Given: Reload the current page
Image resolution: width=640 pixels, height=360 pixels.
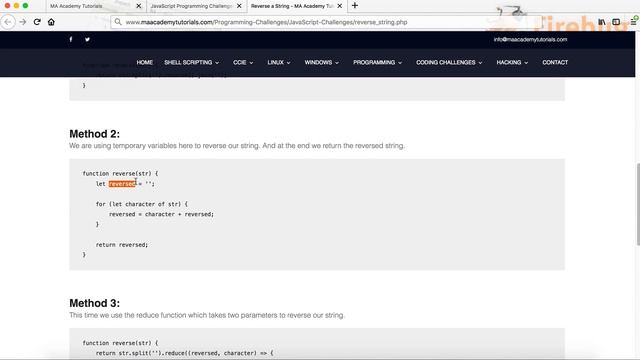Looking at the screenshot, I should (x=37, y=22).
